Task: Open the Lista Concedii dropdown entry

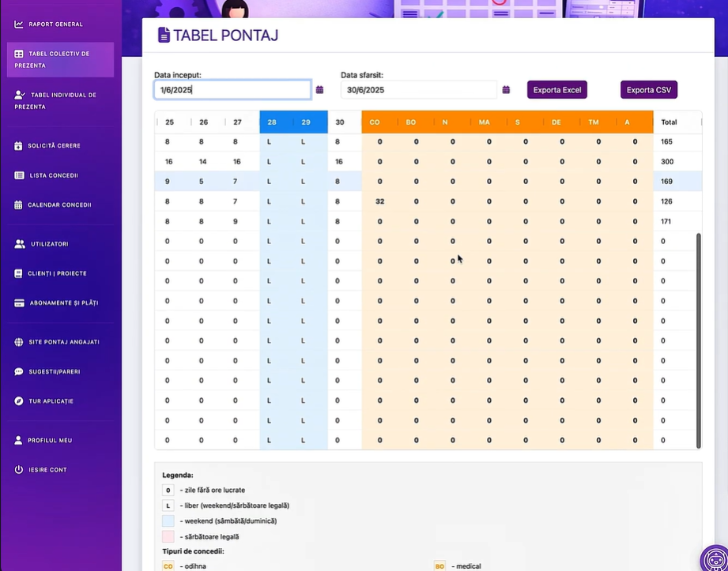Action: coord(48,175)
